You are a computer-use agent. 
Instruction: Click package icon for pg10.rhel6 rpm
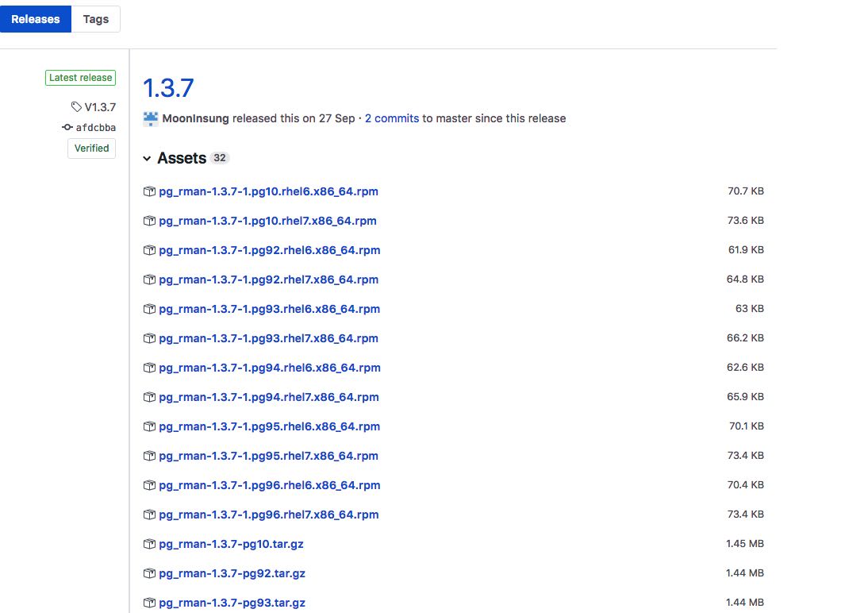(x=149, y=191)
